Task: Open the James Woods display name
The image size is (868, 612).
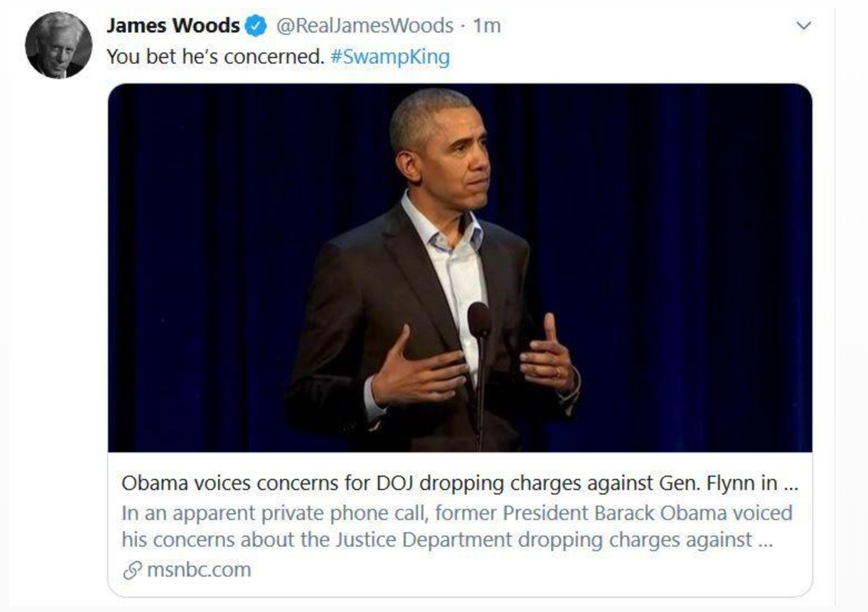Action: click(x=173, y=25)
